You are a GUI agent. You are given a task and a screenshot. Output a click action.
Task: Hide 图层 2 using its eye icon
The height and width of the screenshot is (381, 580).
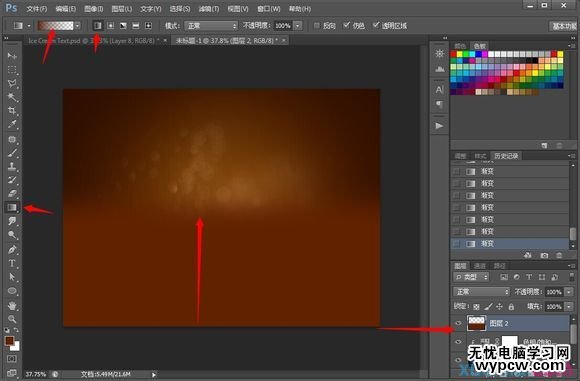point(458,323)
